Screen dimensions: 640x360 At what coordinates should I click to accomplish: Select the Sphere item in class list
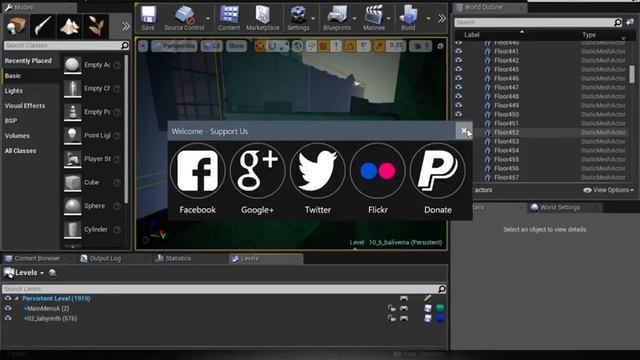92,206
